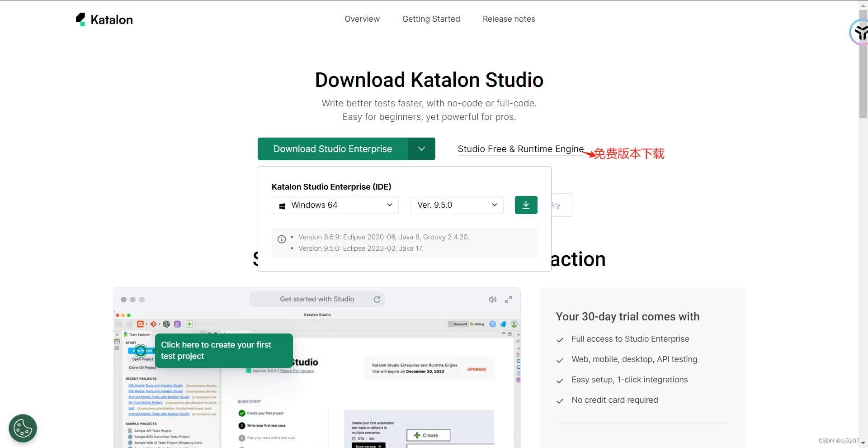Switch to the Tests Explorer tab
Viewport: 868px width, 448px height.
pos(137,334)
